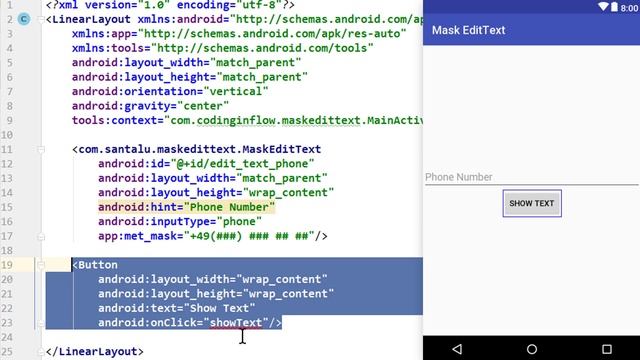Tap the Android back navigation button
Viewport: 640px width, 360px height.
(x=458, y=349)
